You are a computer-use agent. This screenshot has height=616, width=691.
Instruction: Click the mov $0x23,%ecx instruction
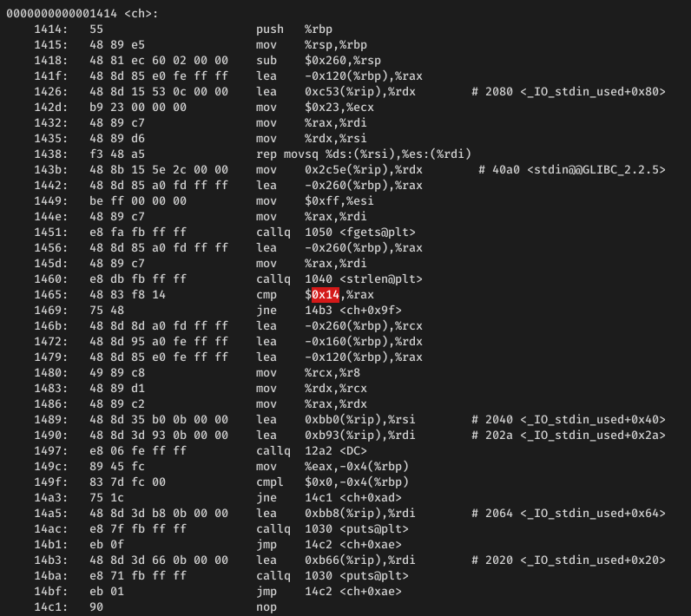click(x=315, y=108)
